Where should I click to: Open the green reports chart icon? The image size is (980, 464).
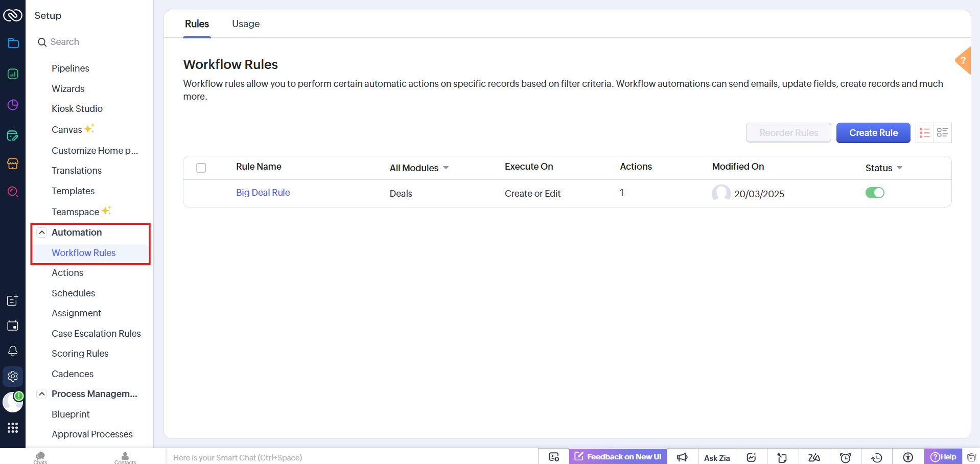point(13,74)
